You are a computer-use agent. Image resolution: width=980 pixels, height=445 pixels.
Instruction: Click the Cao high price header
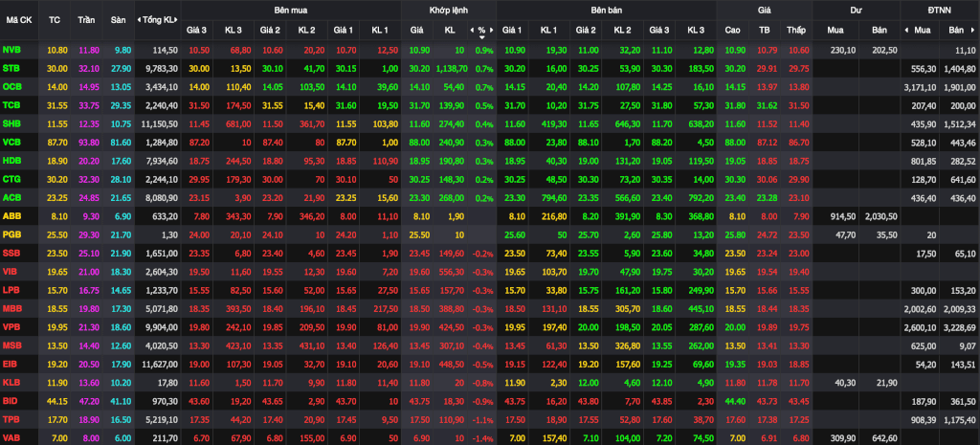pos(732,30)
